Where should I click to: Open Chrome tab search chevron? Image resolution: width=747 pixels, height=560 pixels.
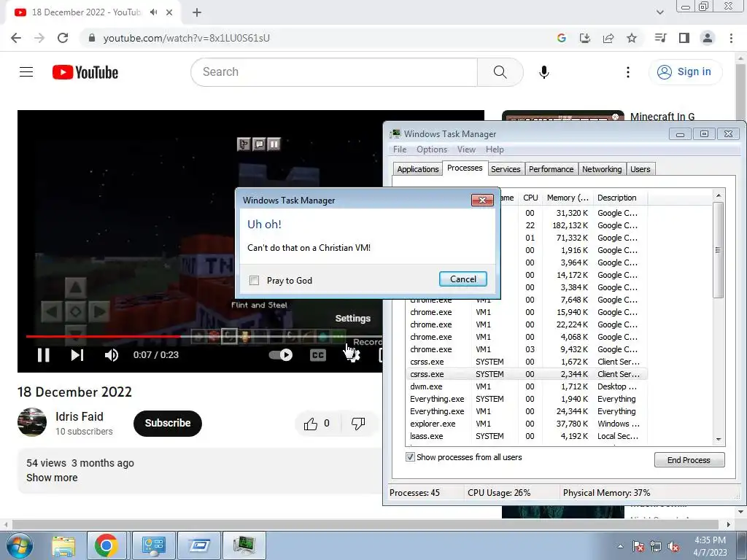tap(659, 12)
